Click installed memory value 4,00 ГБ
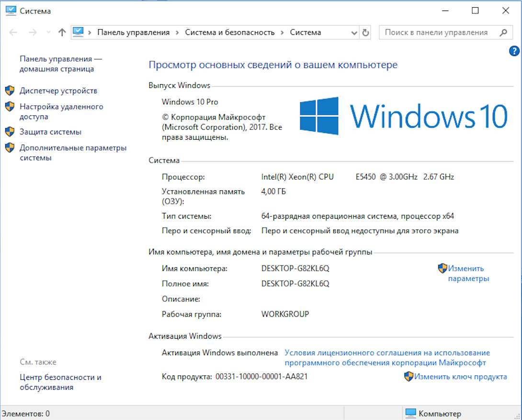The height and width of the screenshot is (420, 522). pos(273,191)
